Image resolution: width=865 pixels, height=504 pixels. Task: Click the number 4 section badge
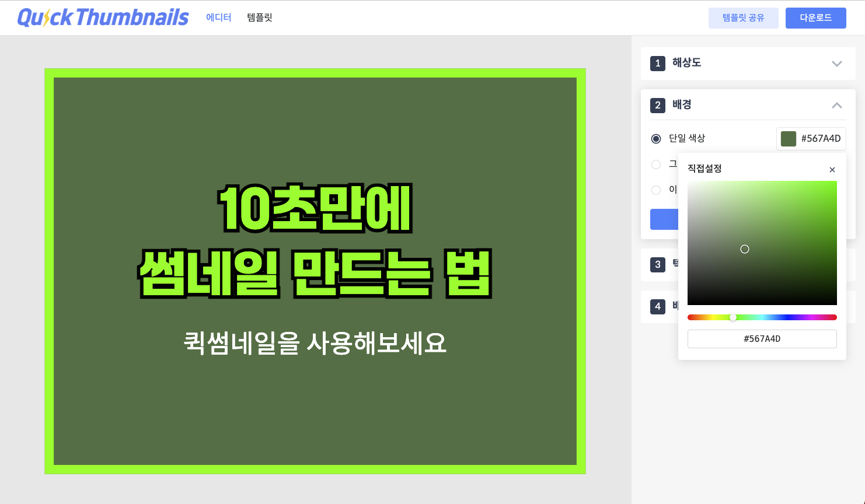tap(658, 306)
